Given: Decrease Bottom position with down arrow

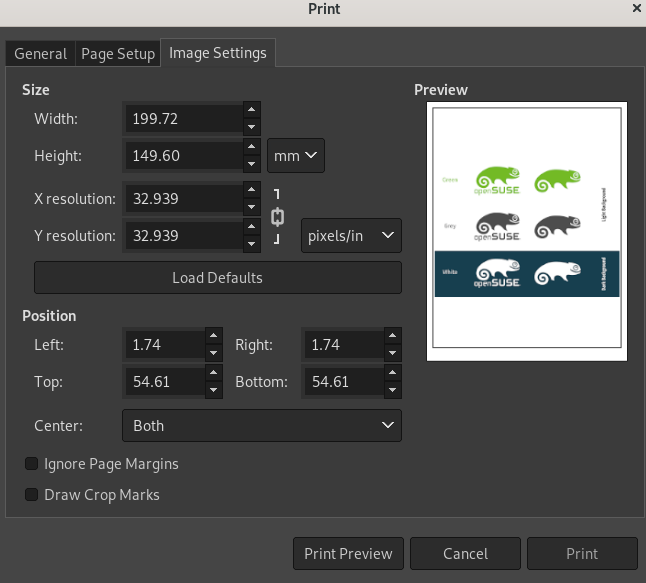Looking at the screenshot, I should 393,391.
